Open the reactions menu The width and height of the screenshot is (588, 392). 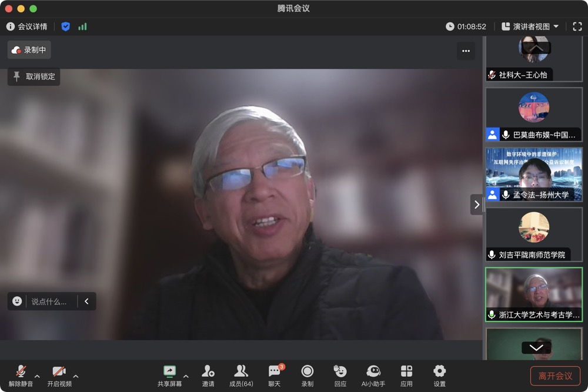click(340, 376)
